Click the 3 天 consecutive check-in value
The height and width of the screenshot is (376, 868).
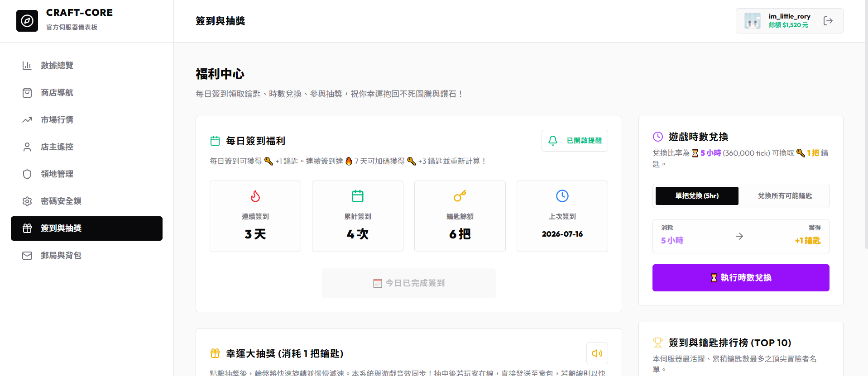(255, 234)
